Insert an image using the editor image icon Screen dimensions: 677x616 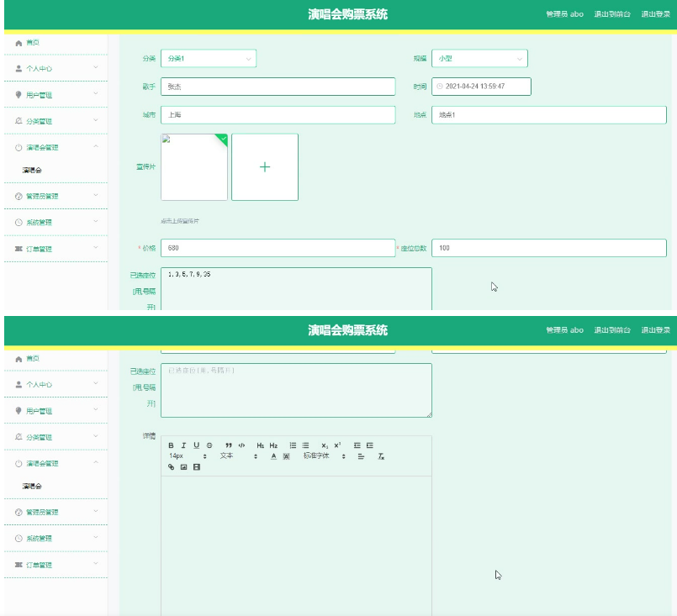click(x=183, y=466)
